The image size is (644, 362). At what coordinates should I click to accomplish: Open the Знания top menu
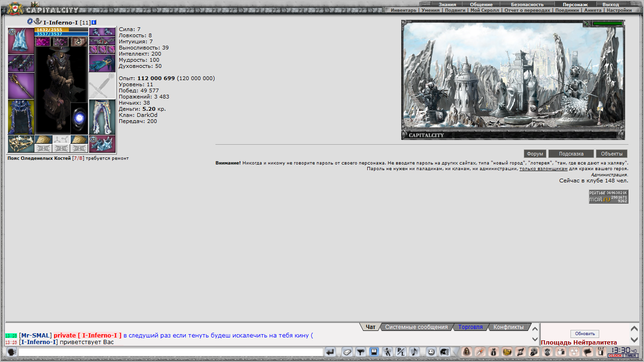pyautogui.click(x=447, y=4)
